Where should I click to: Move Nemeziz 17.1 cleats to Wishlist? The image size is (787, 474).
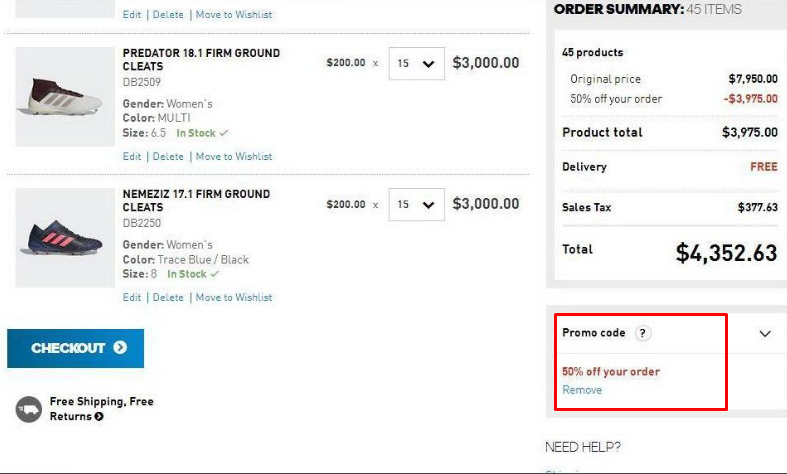tap(234, 298)
